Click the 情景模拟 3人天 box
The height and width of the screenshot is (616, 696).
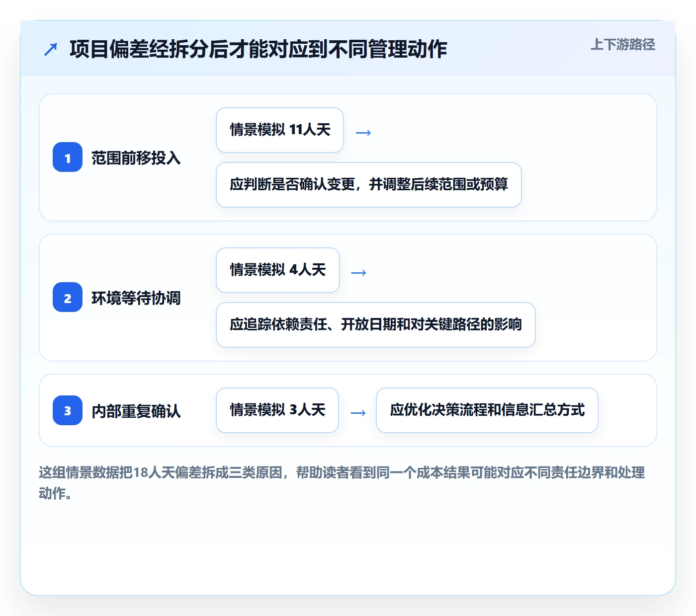coord(277,410)
